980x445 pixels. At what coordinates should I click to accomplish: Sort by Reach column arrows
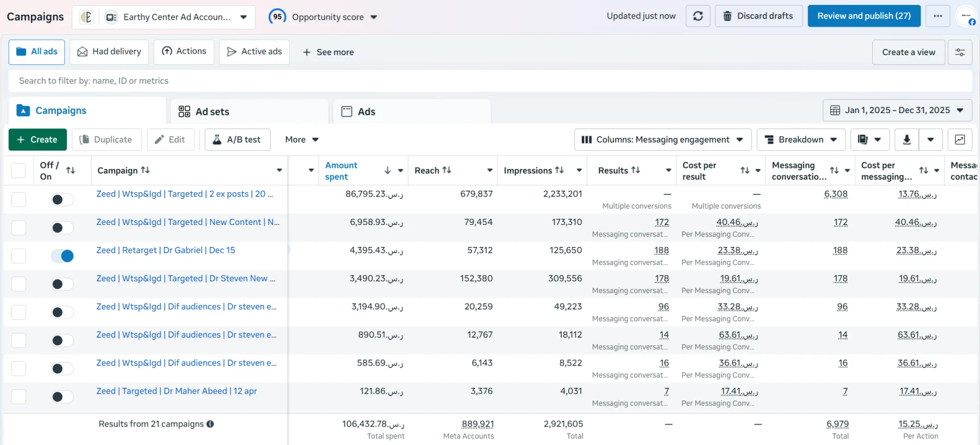[x=447, y=170]
